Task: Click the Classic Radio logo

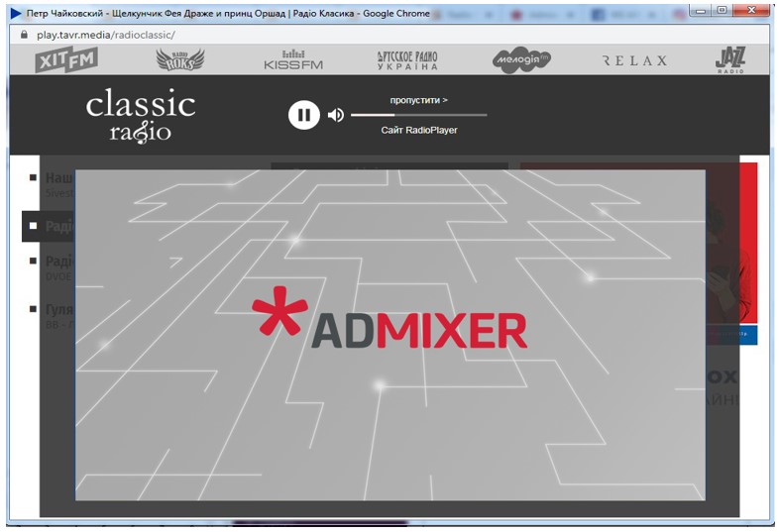Action: (x=141, y=116)
